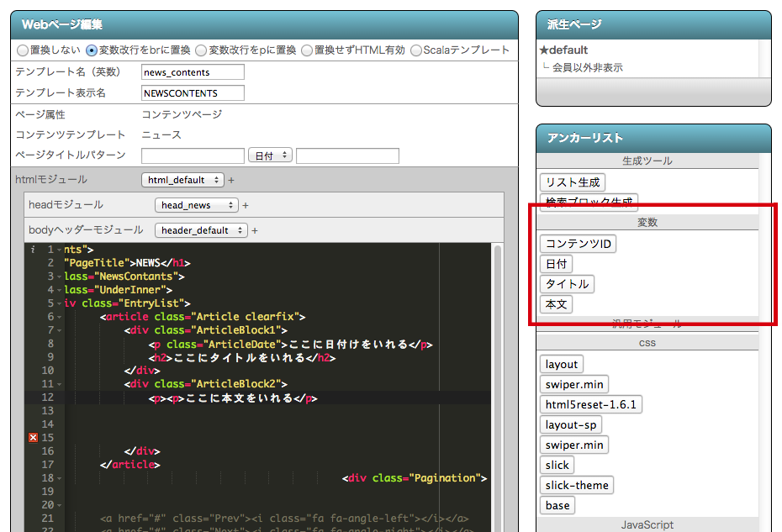Screen dimensions: 782x532
Task: Click the リスト生成 button
Action: tap(573, 182)
